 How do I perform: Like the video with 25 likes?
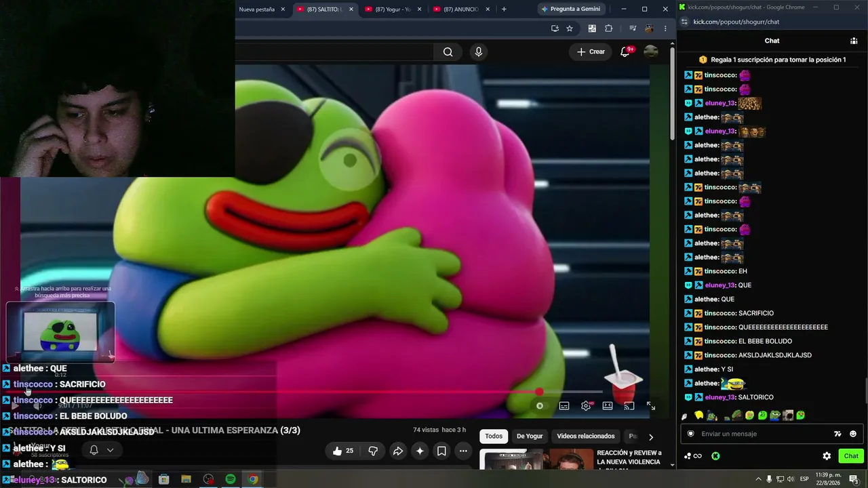click(x=343, y=451)
